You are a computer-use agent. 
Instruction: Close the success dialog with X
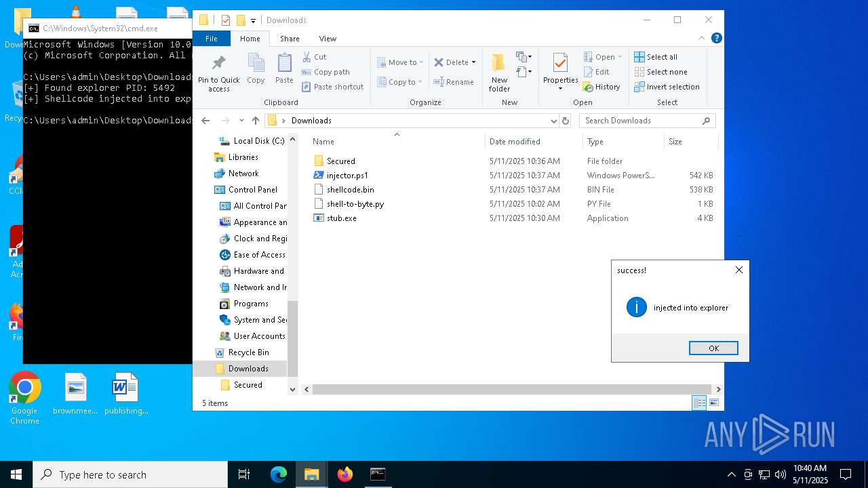(x=738, y=270)
